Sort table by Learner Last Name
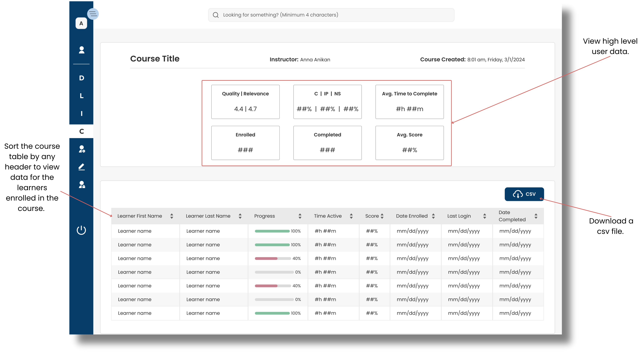 coord(240,216)
